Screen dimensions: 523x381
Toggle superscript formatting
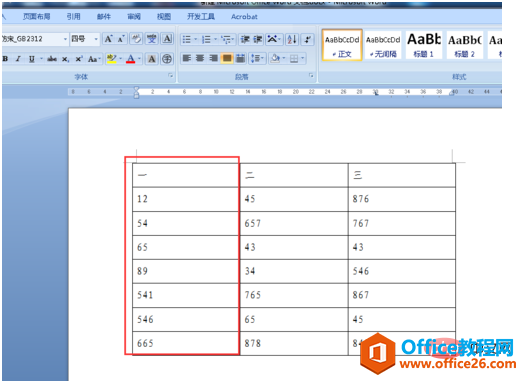point(79,59)
